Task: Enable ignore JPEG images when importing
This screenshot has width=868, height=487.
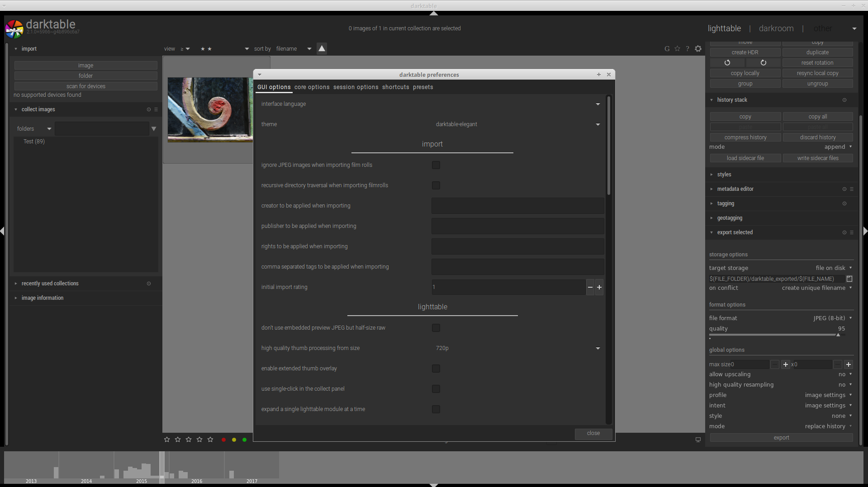Action: pyautogui.click(x=436, y=165)
